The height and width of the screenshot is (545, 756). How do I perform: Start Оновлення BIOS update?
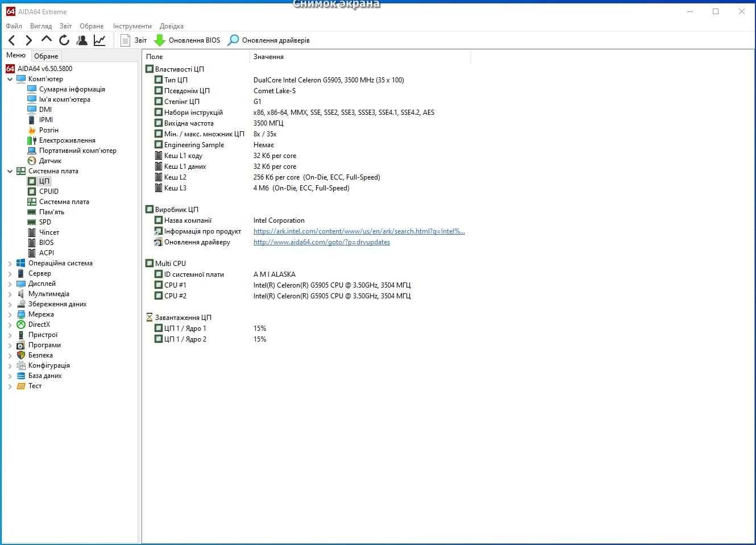pos(187,40)
